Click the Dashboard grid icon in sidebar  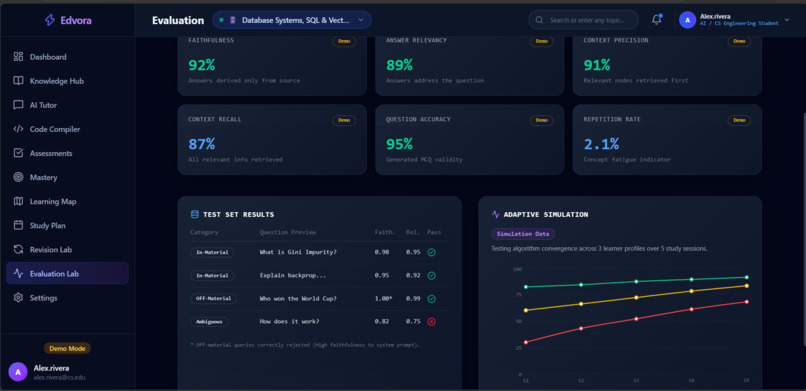(x=19, y=57)
